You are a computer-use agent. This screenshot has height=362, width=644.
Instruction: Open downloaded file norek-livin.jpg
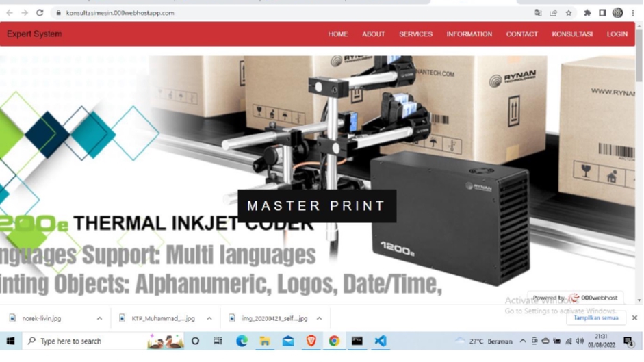(x=42, y=318)
